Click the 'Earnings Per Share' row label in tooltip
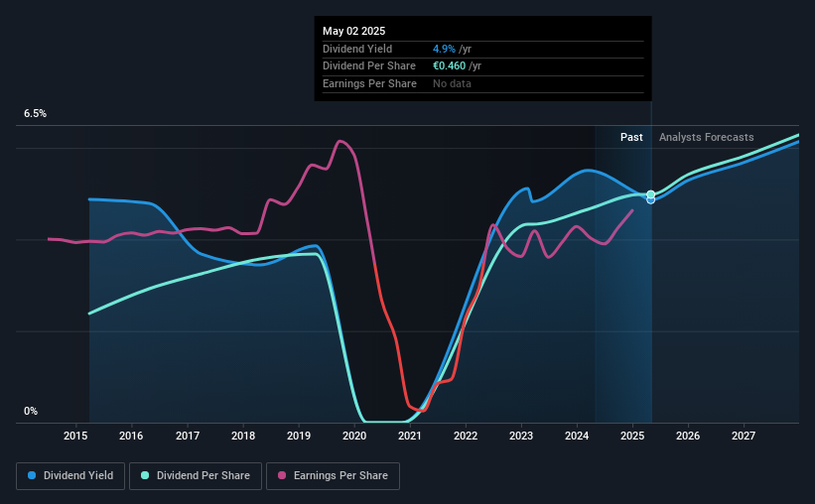 click(x=369, y=83)
